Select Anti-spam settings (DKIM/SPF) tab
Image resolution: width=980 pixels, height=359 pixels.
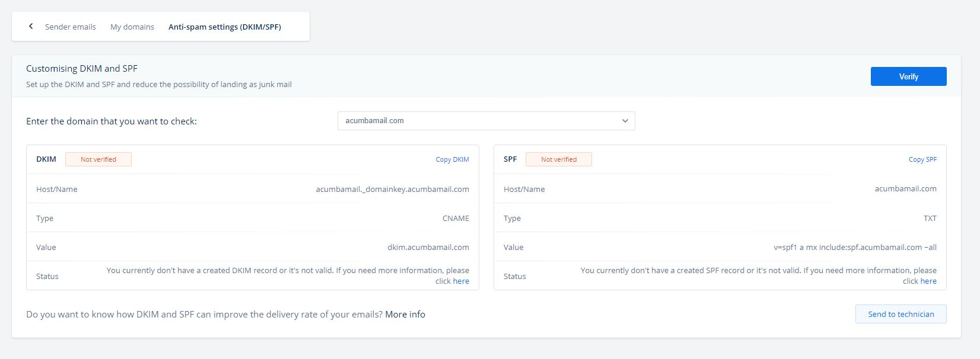pyautogui.click(x=225, y=27)
